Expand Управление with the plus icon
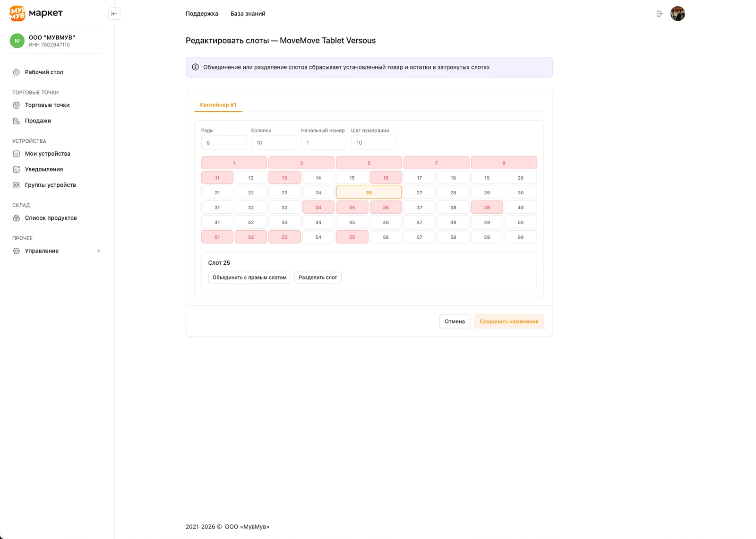This screenshot has width=756, height=539. pyautogui.click(x=99, y=251)
